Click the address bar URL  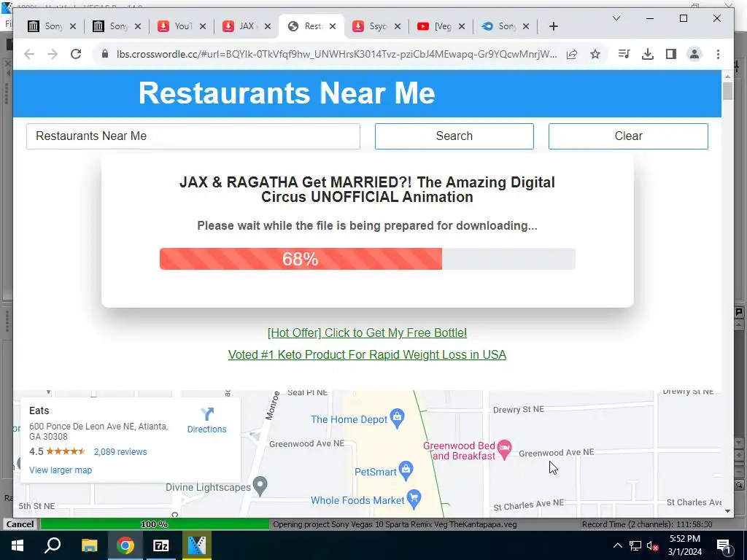(x=336, y=54)
